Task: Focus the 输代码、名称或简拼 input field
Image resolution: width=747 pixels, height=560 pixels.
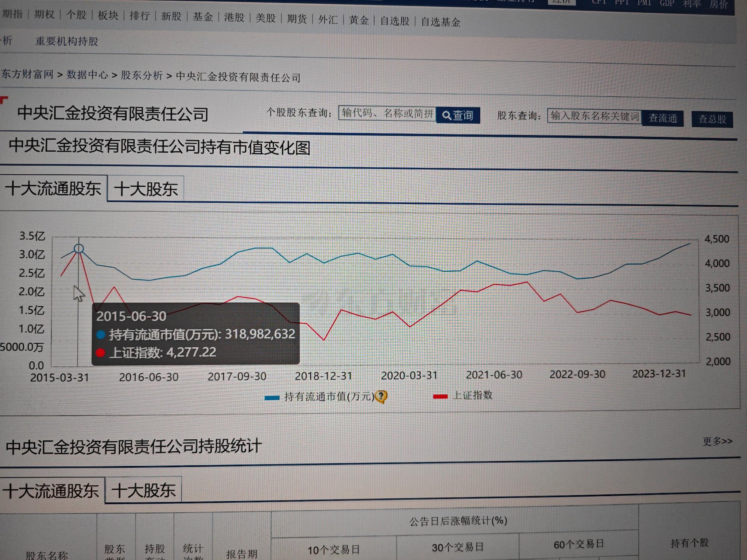Action: 387,113
